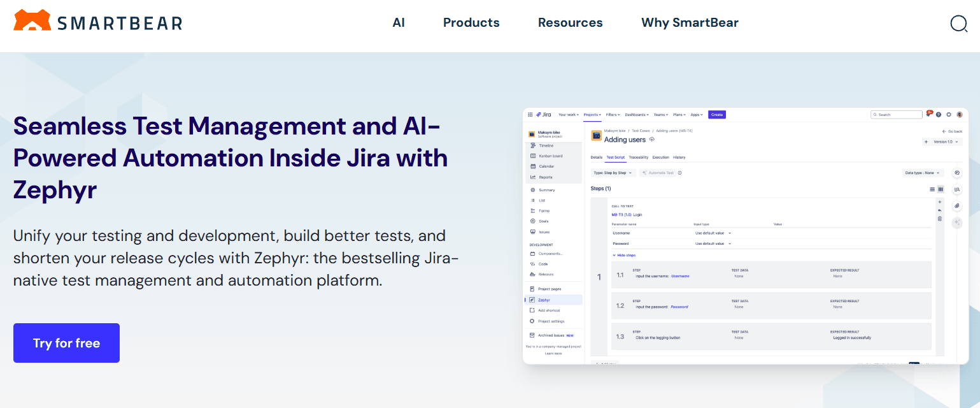Viewport: 980px width, 408px height.
Task: Click the comments icon in right rail
Action: (957, 173)
